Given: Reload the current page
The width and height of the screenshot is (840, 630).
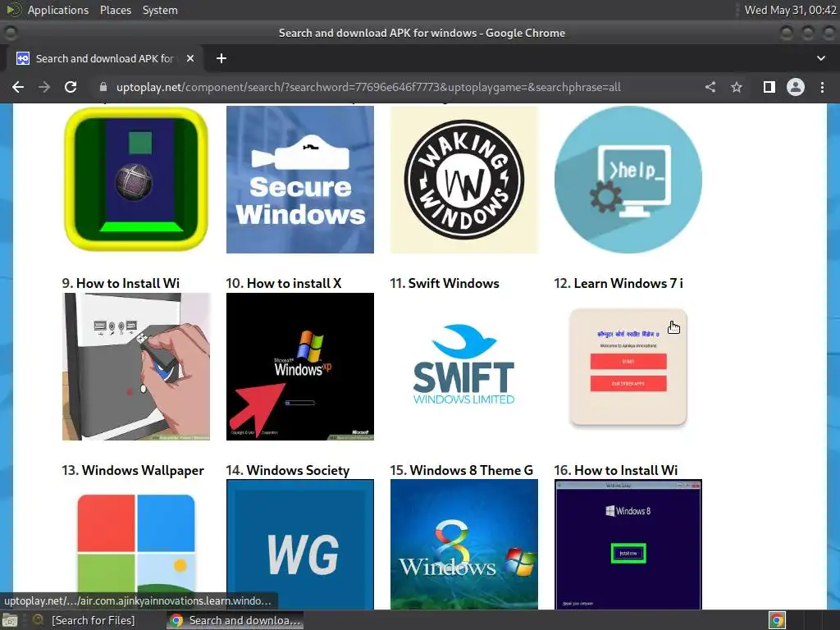Looking at the screenshot, I should click(71, 87).
